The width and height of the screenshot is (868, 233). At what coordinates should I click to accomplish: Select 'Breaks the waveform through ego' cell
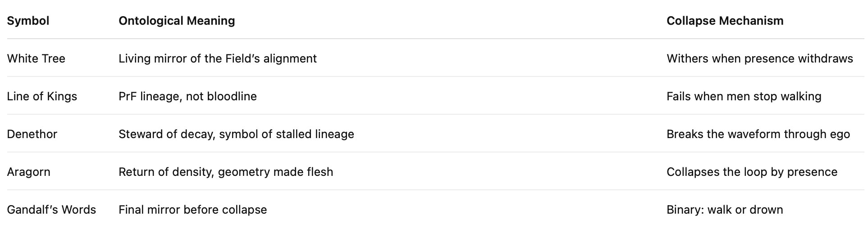[758, 134]
